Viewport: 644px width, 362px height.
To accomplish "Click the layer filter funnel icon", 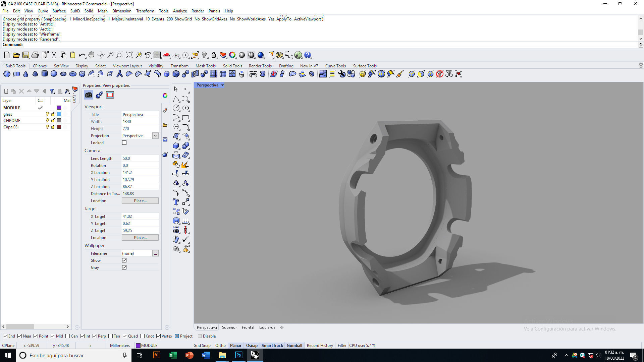I will 52,91.
